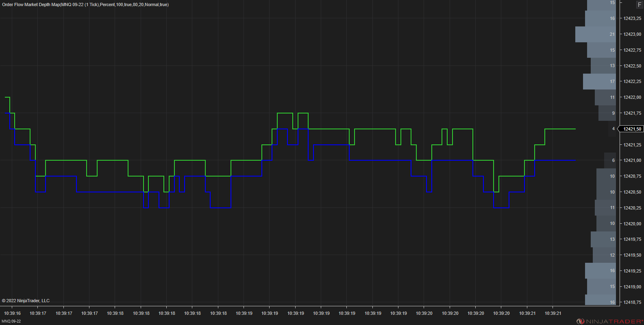Click the 12419,25 price axis label
Screen dimensions: 644x325
632,271
